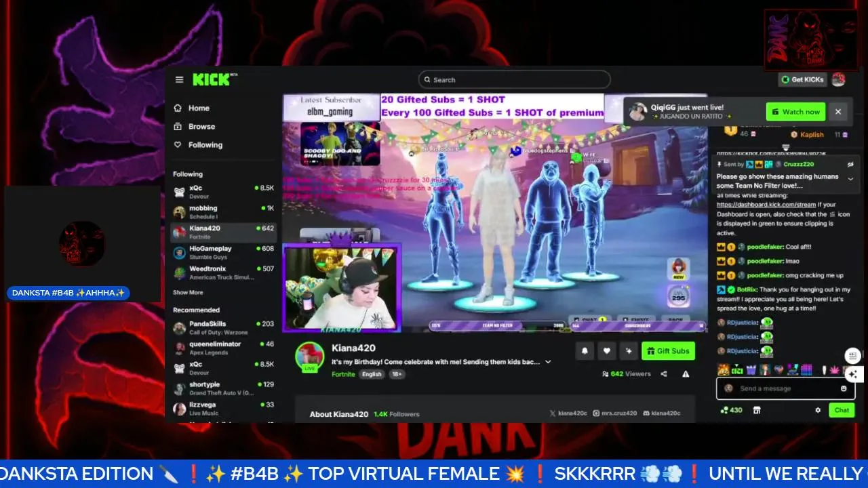
Task: Select the pink leaf emote in emote row
Action: pyautogui.click(x=835, y=370)
